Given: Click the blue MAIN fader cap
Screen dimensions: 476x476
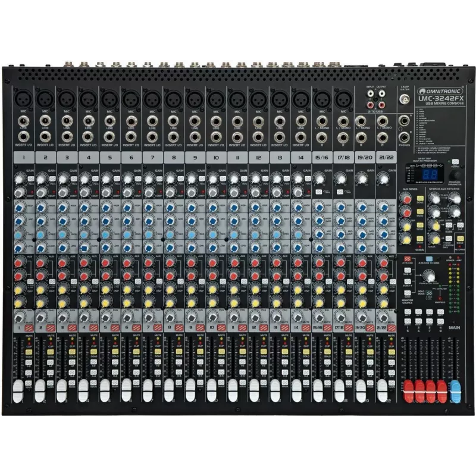Looking at the screenshot, I should (455, 392).
